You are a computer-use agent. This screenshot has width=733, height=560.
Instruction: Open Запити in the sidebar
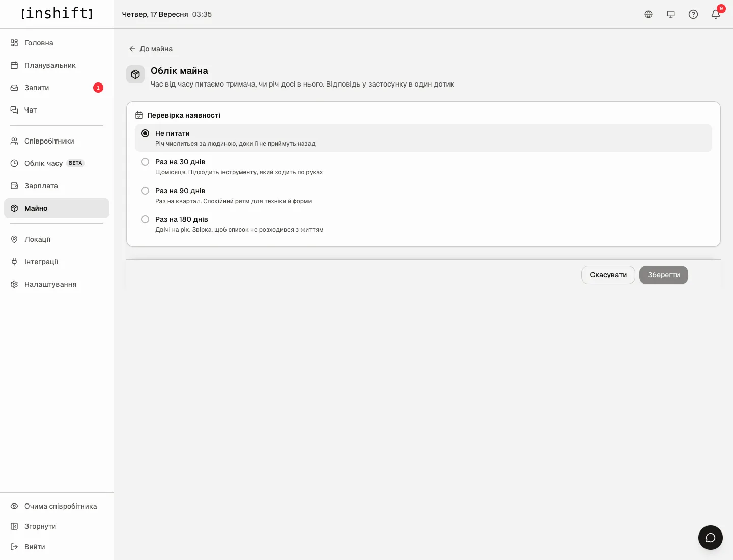57,88
